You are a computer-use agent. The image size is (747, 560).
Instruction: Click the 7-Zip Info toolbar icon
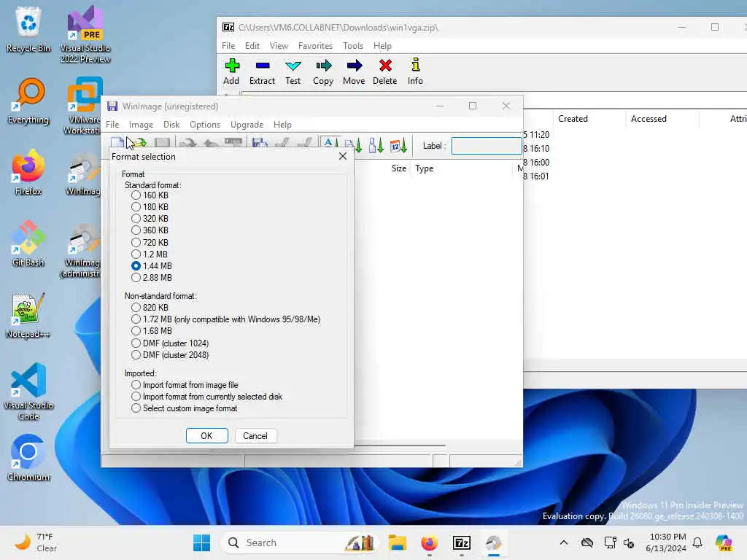click(415, 71)
